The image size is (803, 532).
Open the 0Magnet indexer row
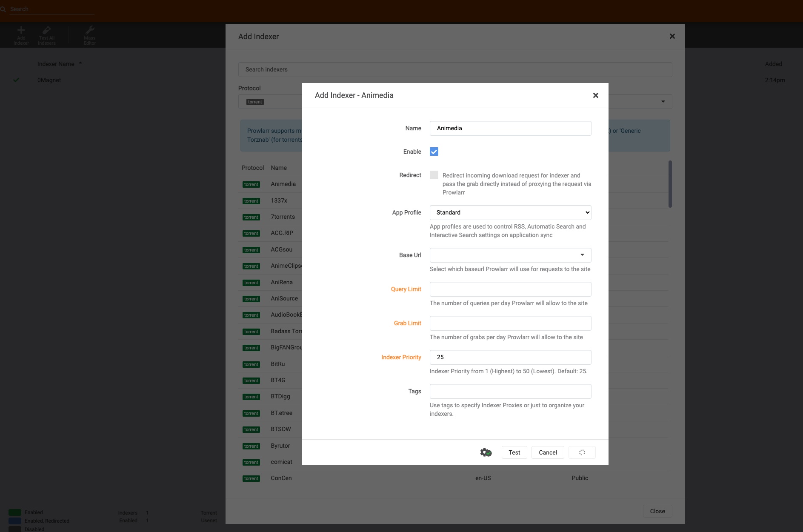point(49,80)
